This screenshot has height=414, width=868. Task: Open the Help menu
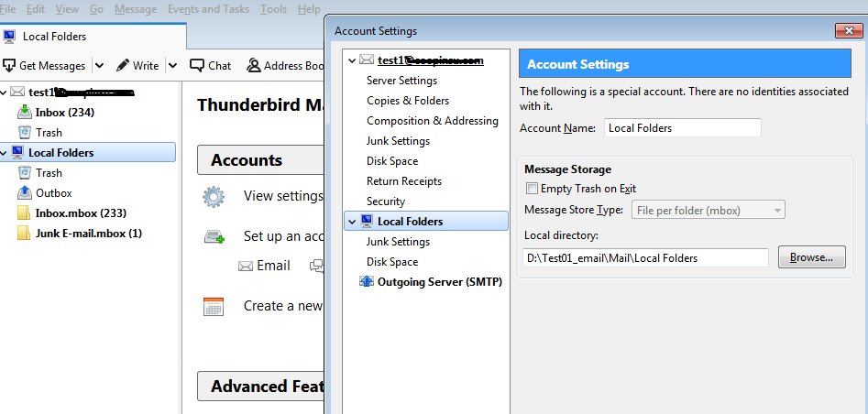coord(309,9)
